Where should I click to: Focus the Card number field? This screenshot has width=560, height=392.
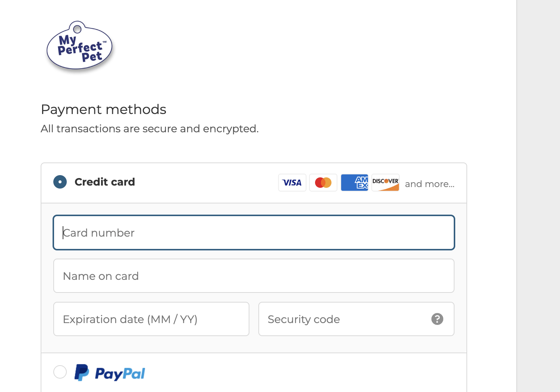tap(254, 233)
